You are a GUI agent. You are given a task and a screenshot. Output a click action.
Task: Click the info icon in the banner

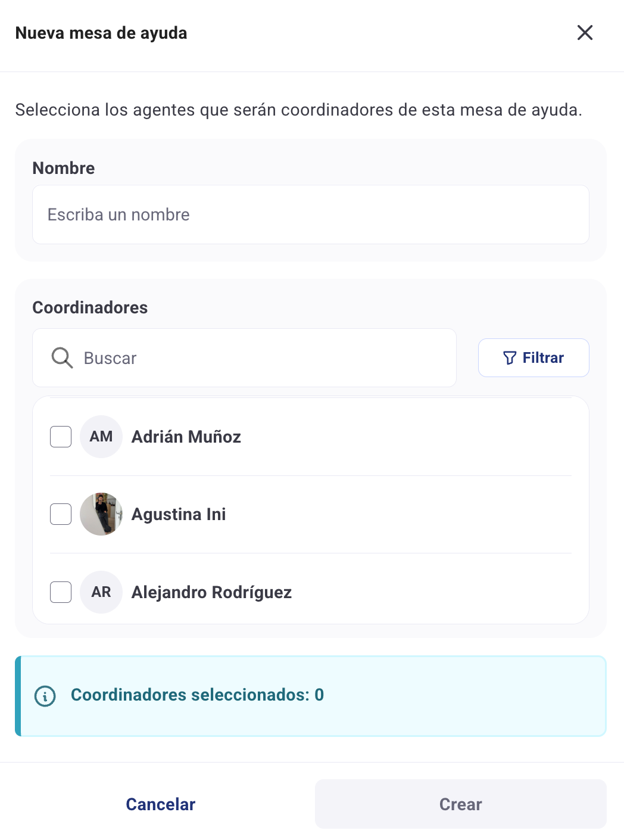coord(45,696)
